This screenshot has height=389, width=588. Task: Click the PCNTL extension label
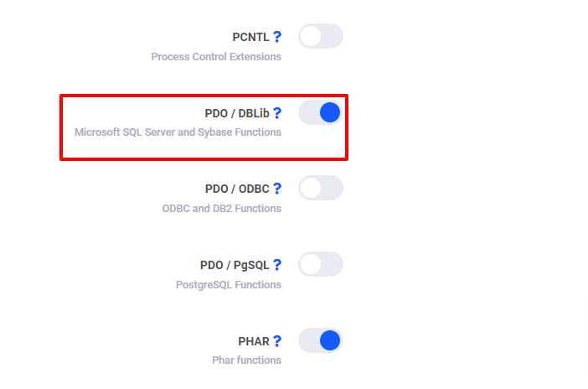click(250, 37)
